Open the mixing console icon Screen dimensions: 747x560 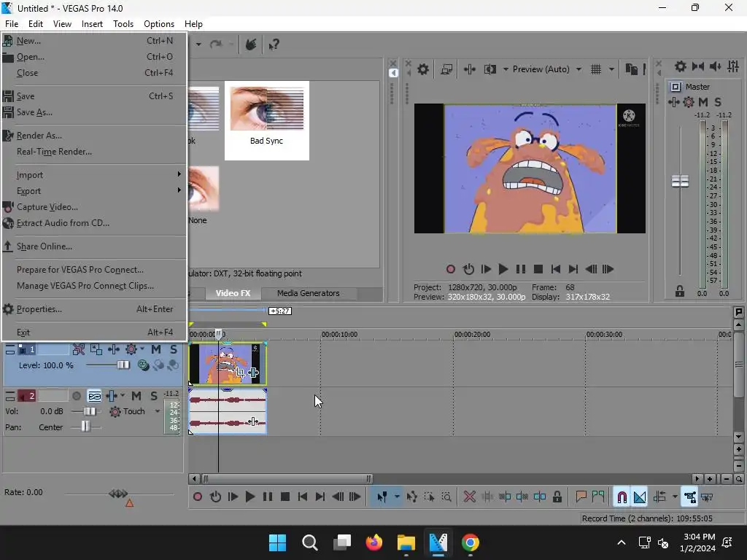point(733,66)
